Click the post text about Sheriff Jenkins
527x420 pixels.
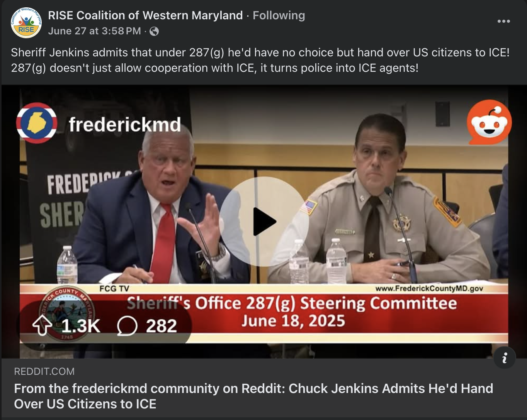point(260,60)
